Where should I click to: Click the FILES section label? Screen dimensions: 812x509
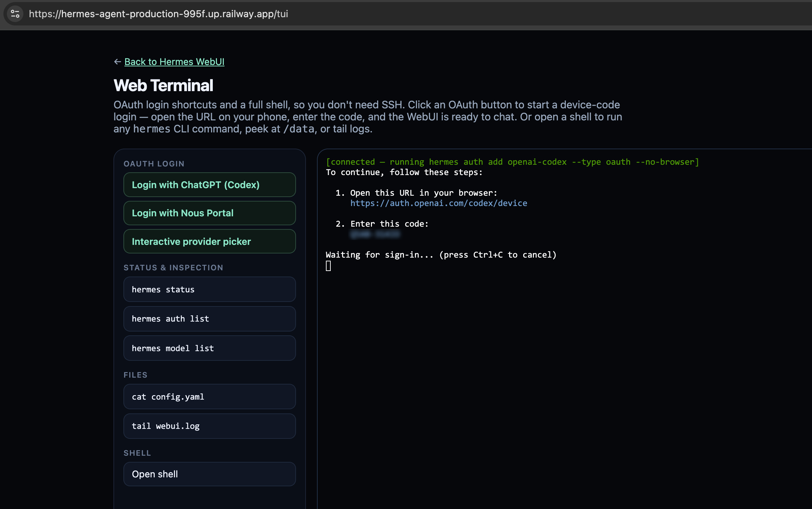pyautogui.click(x=135, y=375)
